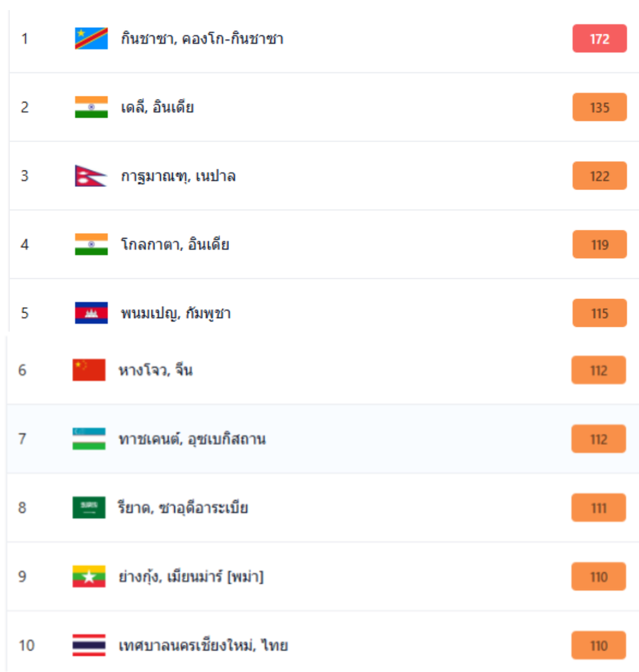
Task: Click the 111 AQI badge for รียาด
Action: (598, 507)
